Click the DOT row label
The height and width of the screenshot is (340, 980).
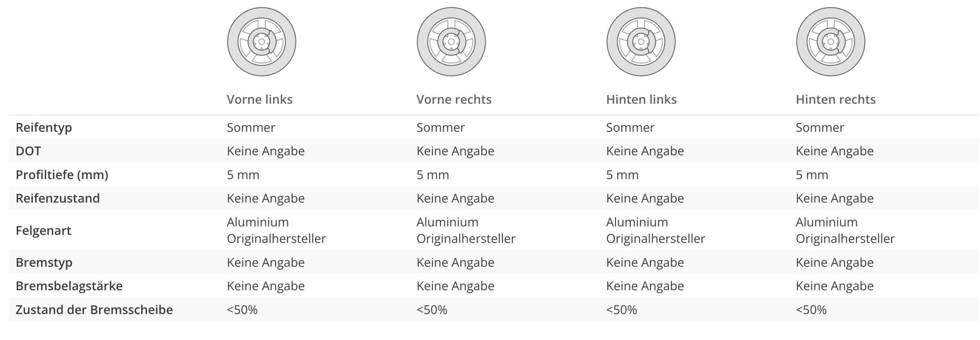click(x=28, y=151)
